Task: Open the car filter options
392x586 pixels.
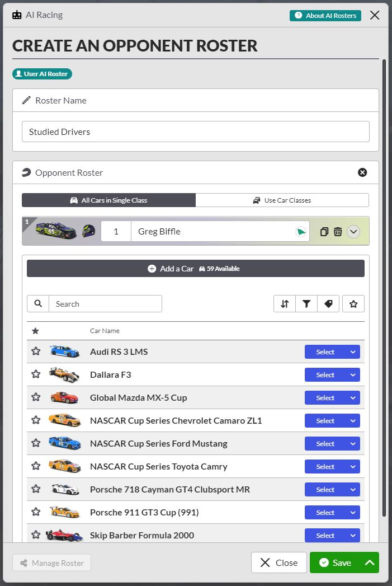Action: tap(306, 304)
